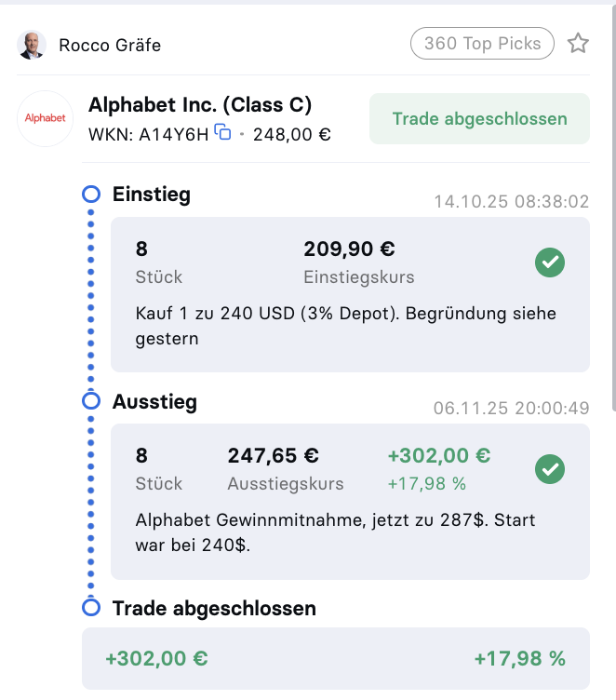This screenshot has height=700, width=616.
Task: Select the final Trade abgeschlossen timeline marker
Action: click(x=91, y=608)
